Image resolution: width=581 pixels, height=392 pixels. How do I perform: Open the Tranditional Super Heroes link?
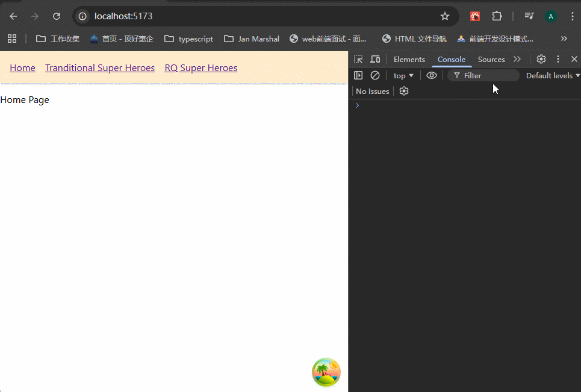100,68
